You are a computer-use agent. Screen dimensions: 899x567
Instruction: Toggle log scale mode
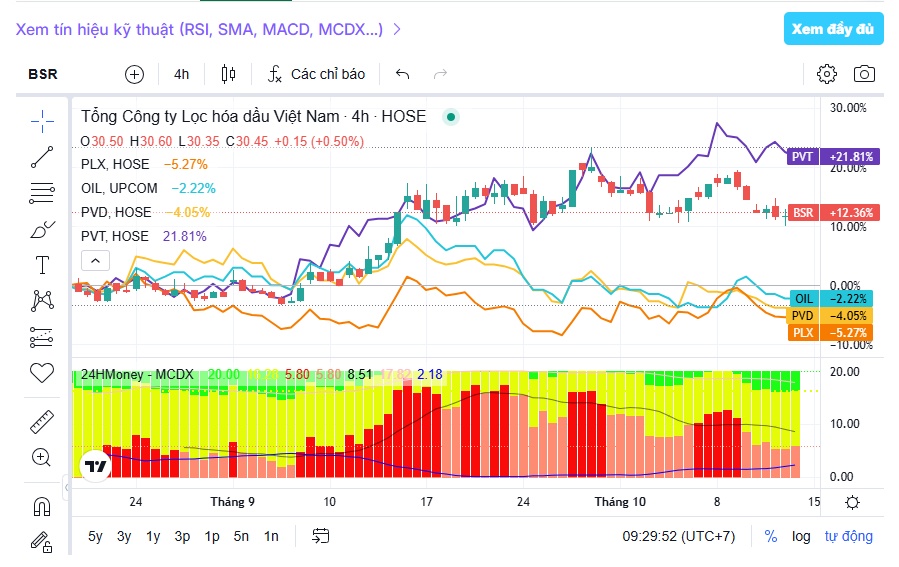(801, 536)
